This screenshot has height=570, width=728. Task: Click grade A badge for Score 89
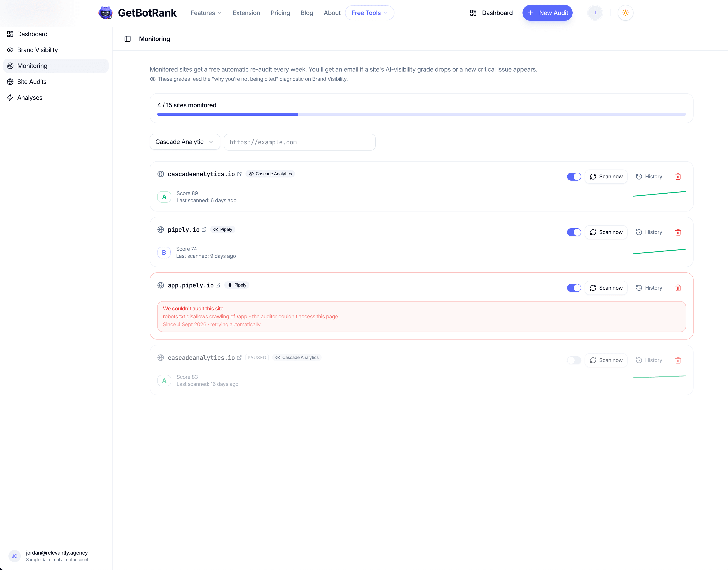164,197
